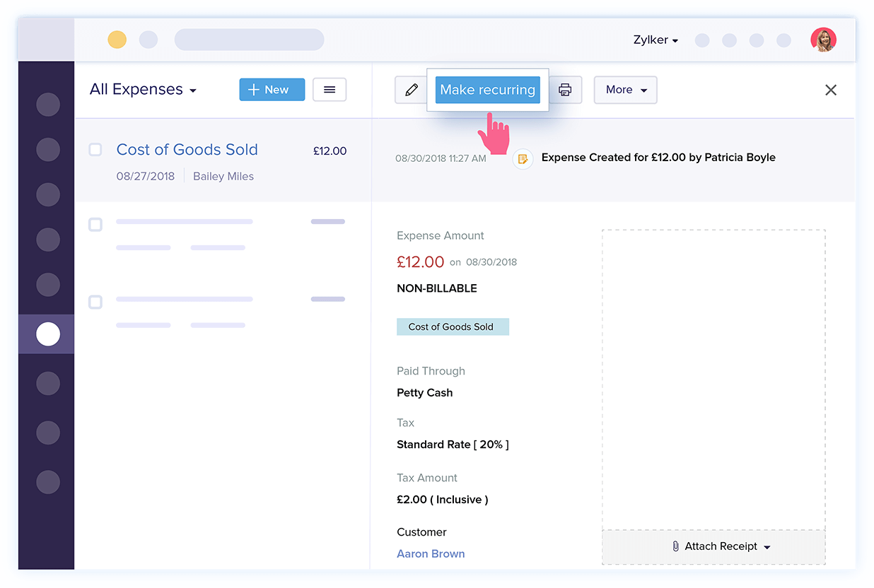Open profile via avatar picture

pos(823,40)
